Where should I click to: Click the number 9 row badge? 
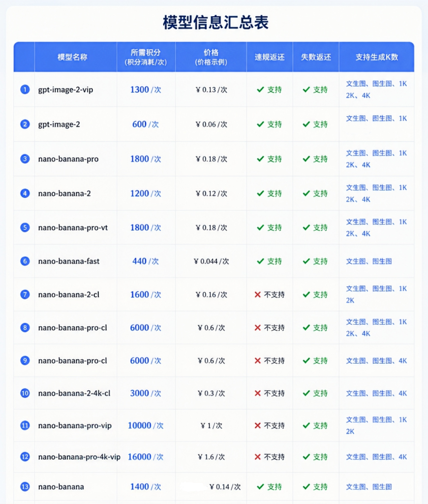[25, 361]
